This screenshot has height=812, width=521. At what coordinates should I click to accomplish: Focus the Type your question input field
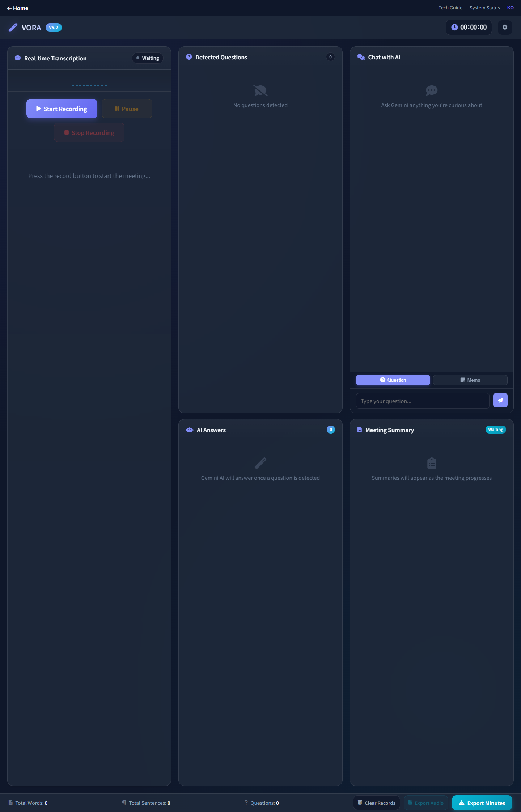click(x=423, y=401)
